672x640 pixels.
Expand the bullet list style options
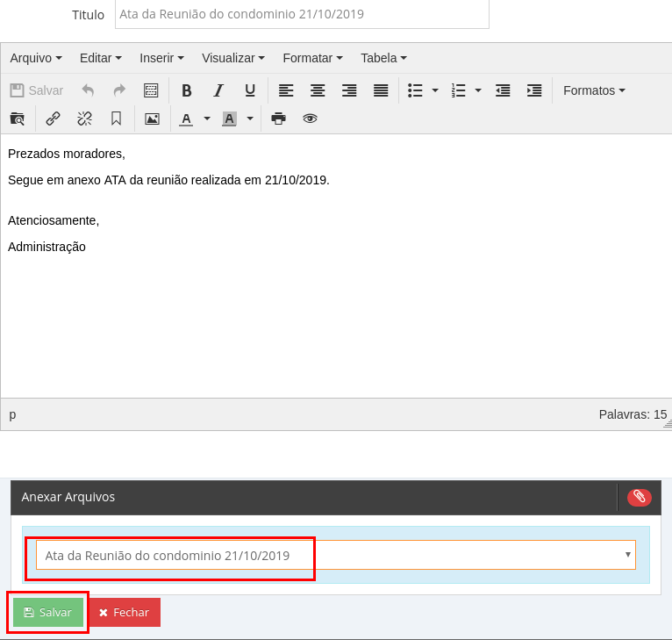click(x=435, y=90)
